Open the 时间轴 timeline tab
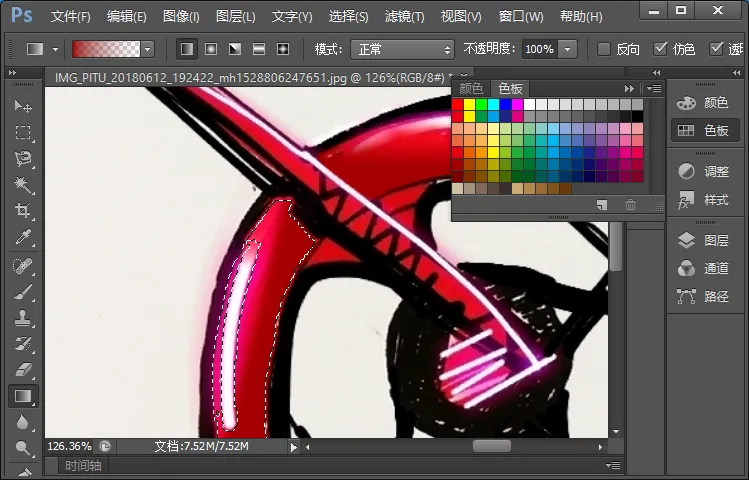The image size is (749, 480). (83, 465)
